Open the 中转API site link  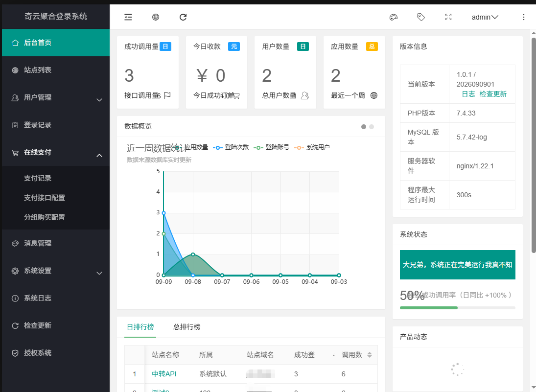(x=164, y=374)
